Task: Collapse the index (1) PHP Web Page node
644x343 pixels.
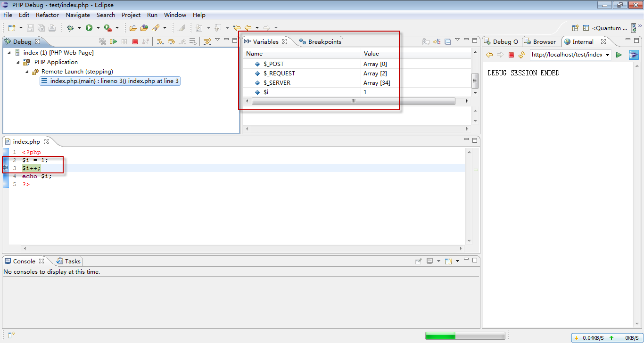Action: coord(9,53)
